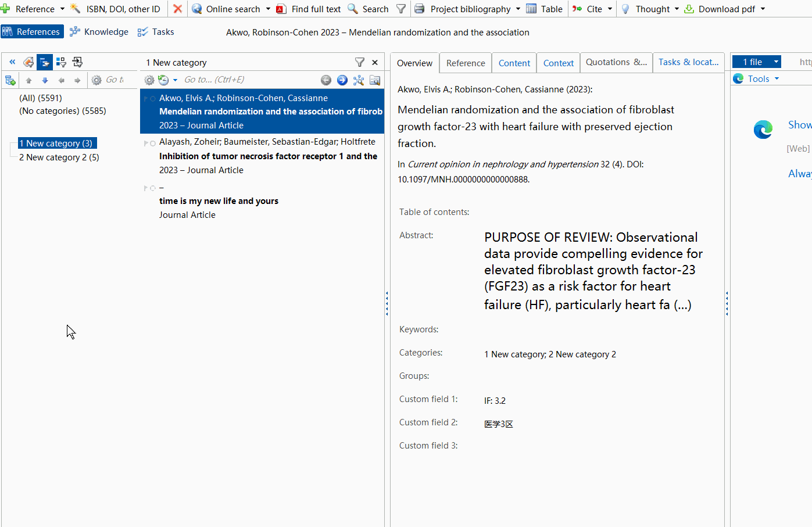
Task: Switch to Table view
Action: [544, 9]
